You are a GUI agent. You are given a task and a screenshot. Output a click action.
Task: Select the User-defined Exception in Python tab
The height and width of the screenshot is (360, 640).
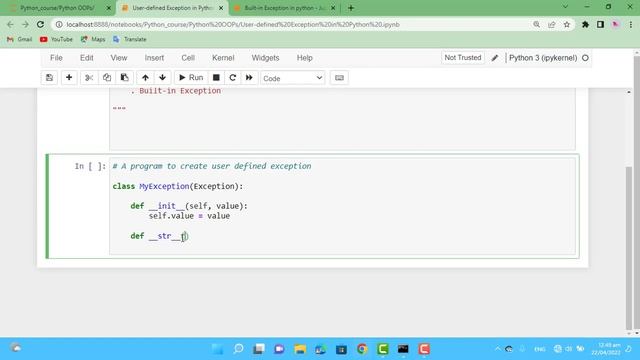point(172,8)
